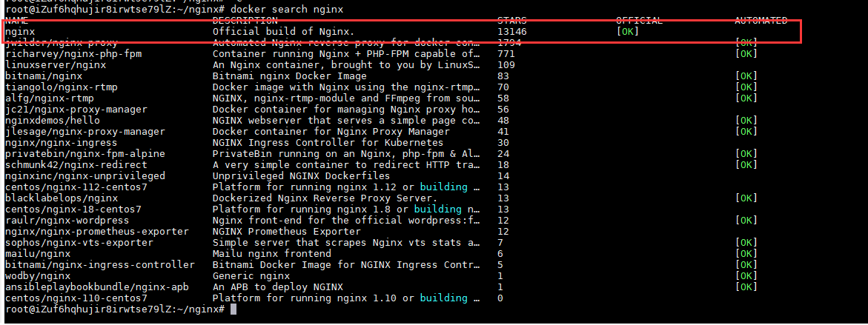
Task: Select the image name bitnami/nginx-ingress-controller
Action: point(99,264)
